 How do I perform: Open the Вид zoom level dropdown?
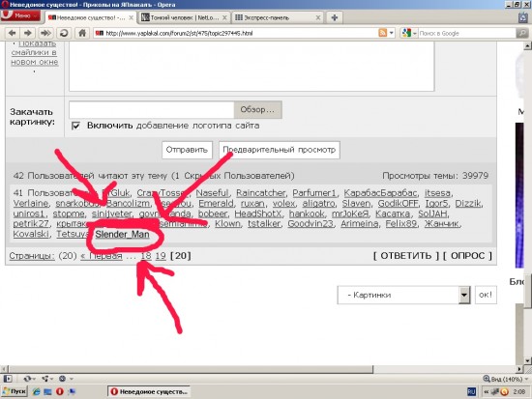506,379
